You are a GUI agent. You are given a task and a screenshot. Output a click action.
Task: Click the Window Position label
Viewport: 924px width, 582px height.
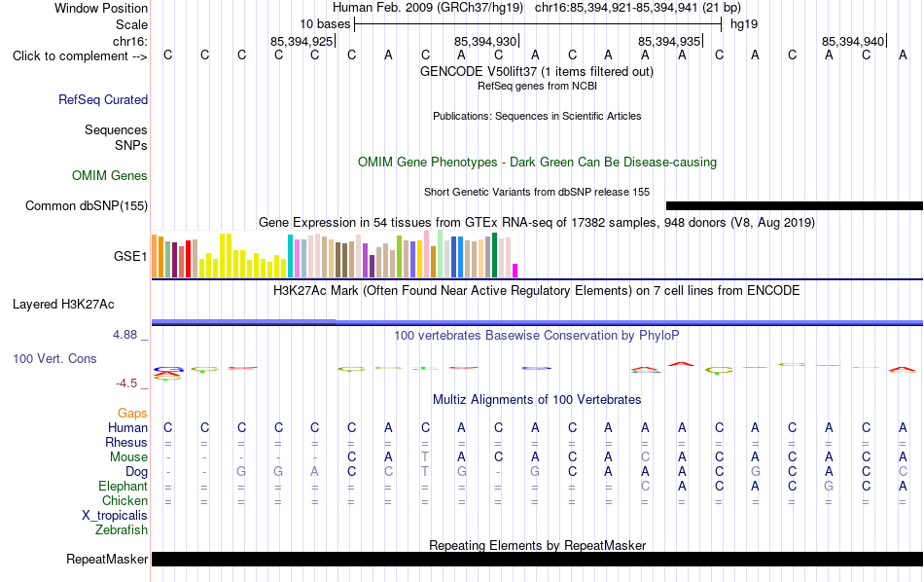[101, 8]
